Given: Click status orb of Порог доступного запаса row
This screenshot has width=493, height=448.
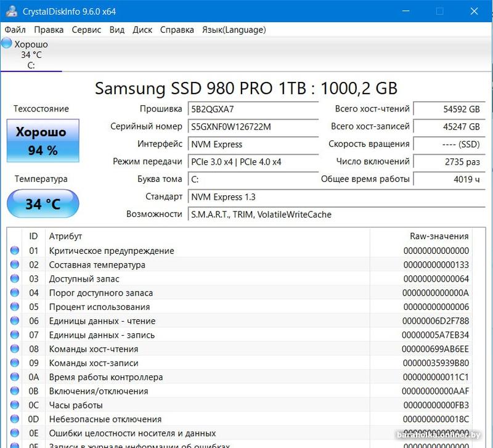Looking at the screenshot, I should coord(15,293).
